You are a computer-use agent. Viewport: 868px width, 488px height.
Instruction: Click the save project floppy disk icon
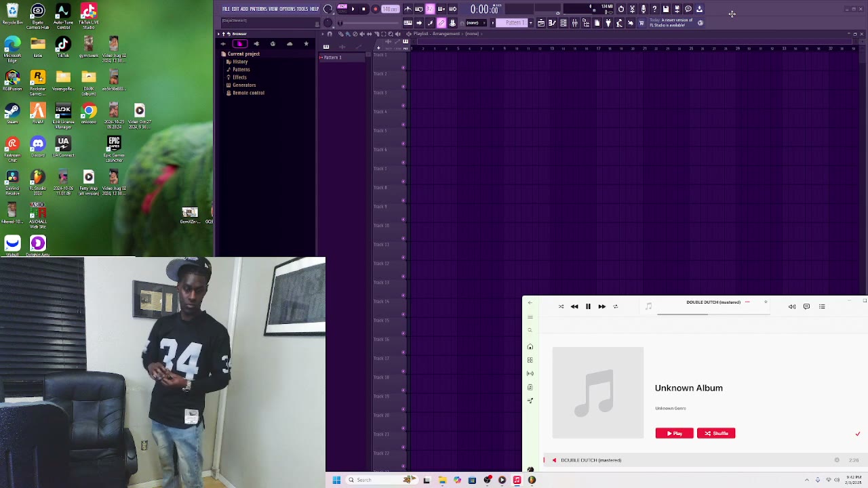[666, 9]
